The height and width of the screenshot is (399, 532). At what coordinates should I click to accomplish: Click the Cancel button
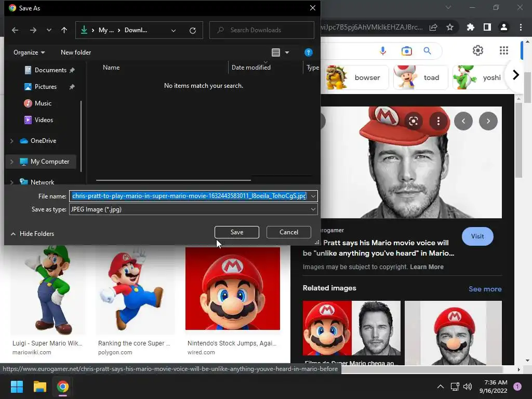click(x=289, y=232)
